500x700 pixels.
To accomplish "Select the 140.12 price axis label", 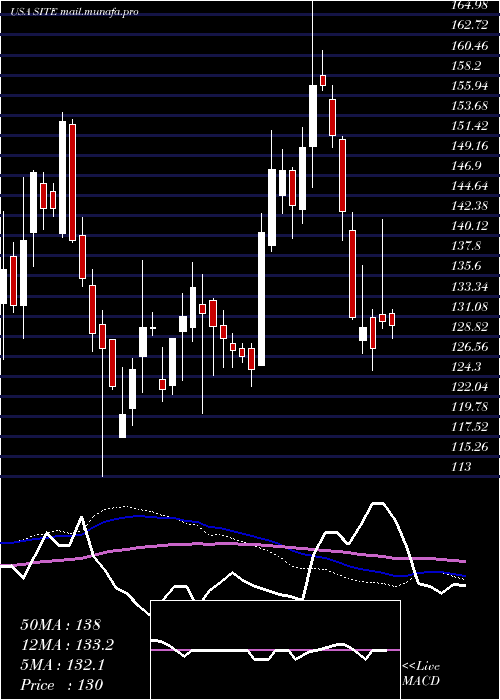I will point(471,227).
